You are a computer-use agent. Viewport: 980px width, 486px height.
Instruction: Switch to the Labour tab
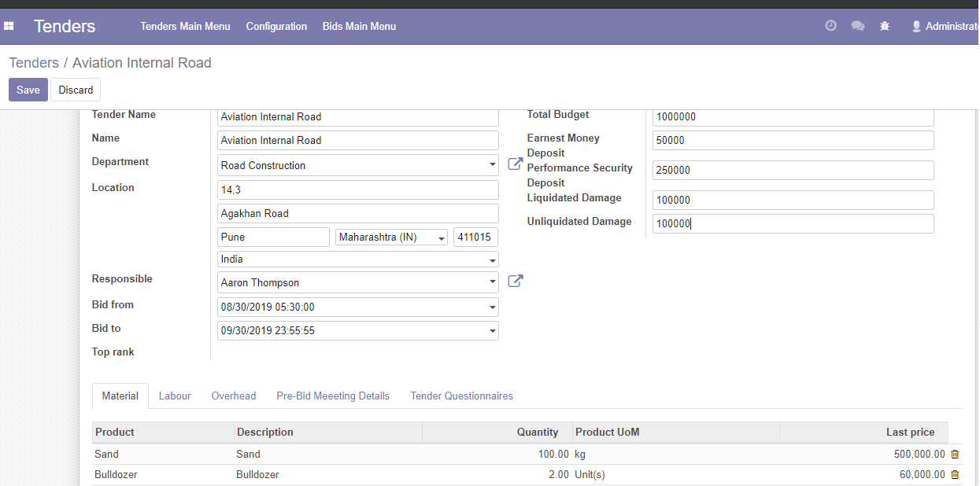pos(175,396)
